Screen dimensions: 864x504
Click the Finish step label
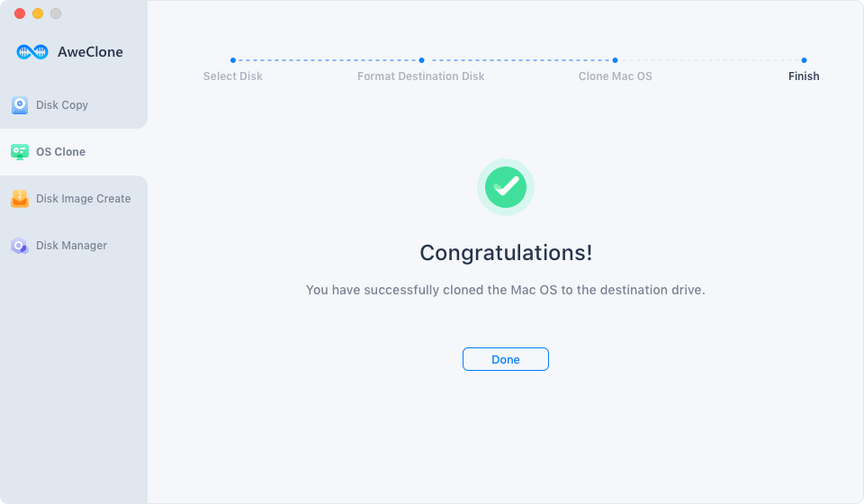coord(804,76)
